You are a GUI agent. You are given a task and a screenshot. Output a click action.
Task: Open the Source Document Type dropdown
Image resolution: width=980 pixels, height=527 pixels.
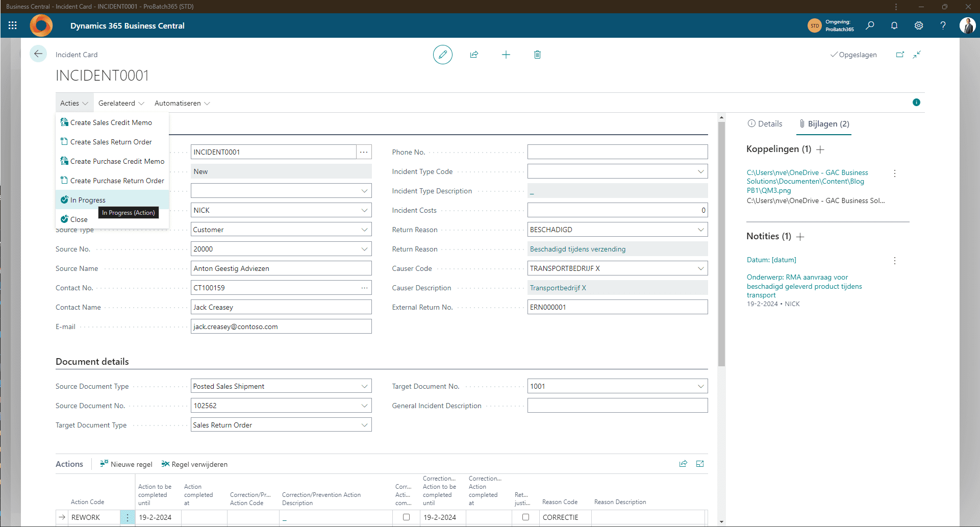click(x=364, y=386)
